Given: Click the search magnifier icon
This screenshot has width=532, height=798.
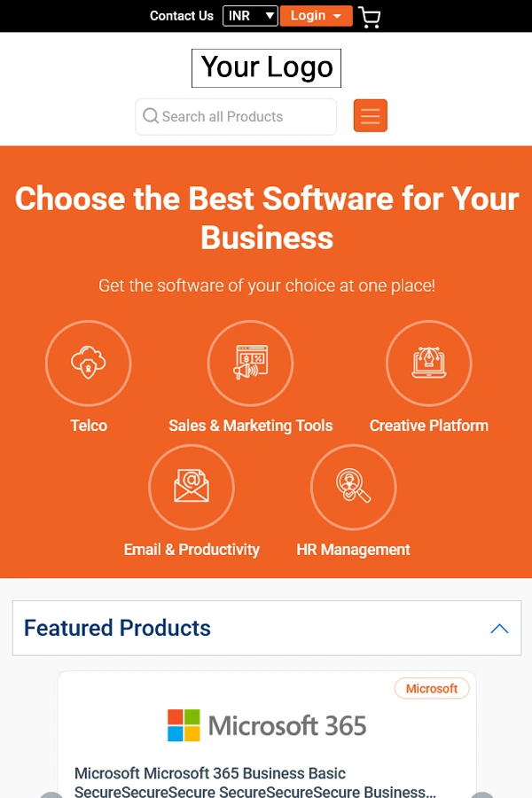Looking at the screenshot, I should point(150,116).
